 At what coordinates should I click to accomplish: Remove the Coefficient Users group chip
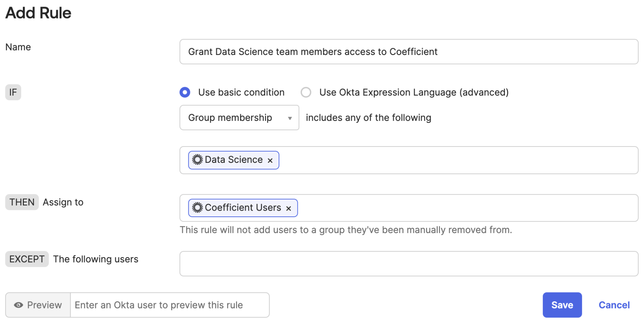pos(289,208)
